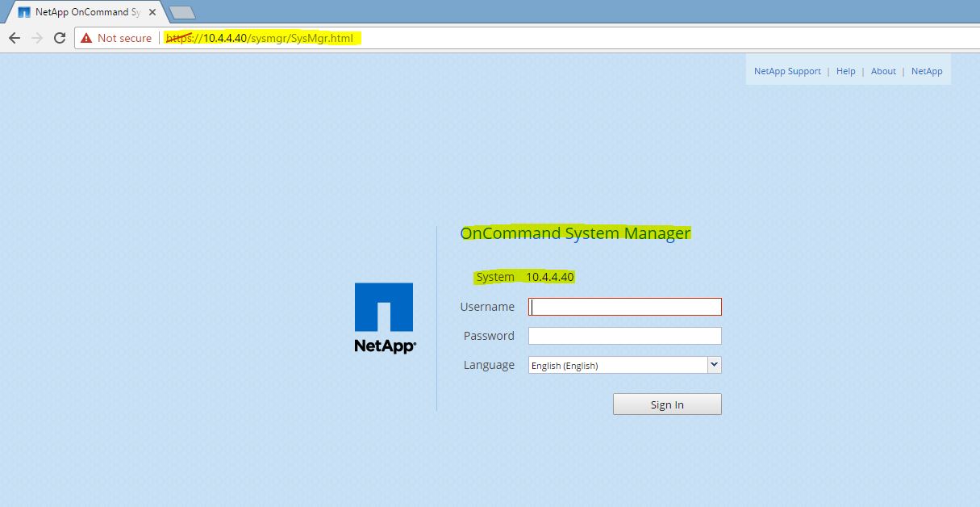Click the red Not secure warning triangle

tap(86, 38)
